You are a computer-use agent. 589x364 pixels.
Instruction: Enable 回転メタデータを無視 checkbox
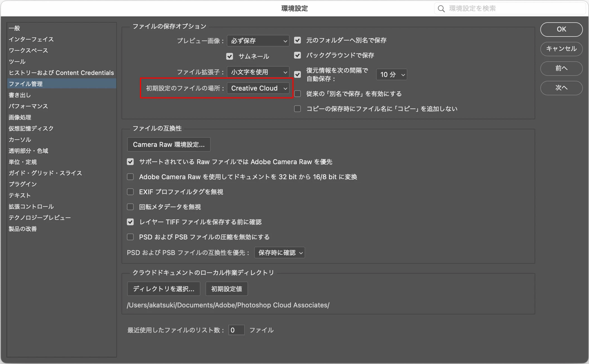(x=130, y=207)
